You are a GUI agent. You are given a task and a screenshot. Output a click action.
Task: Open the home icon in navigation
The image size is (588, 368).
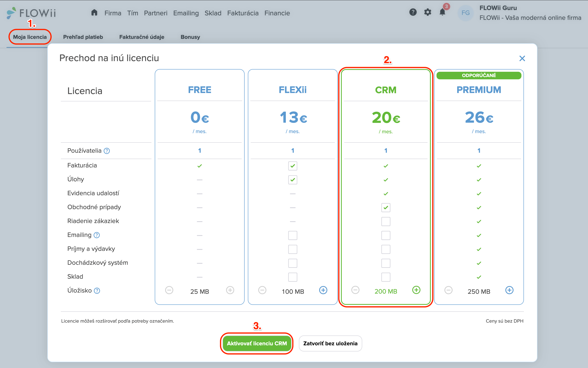pos(94,13)
